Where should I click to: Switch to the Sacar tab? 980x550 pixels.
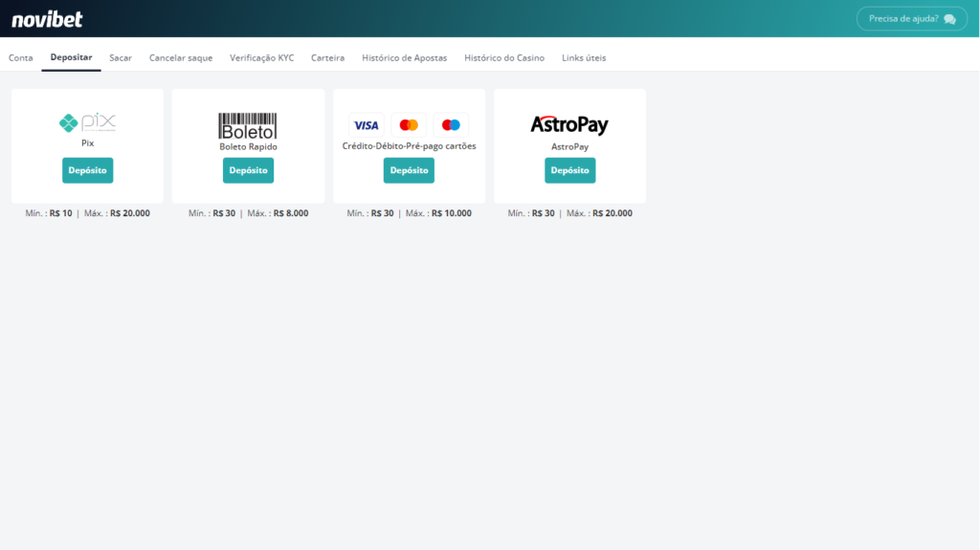coord(121,57)
